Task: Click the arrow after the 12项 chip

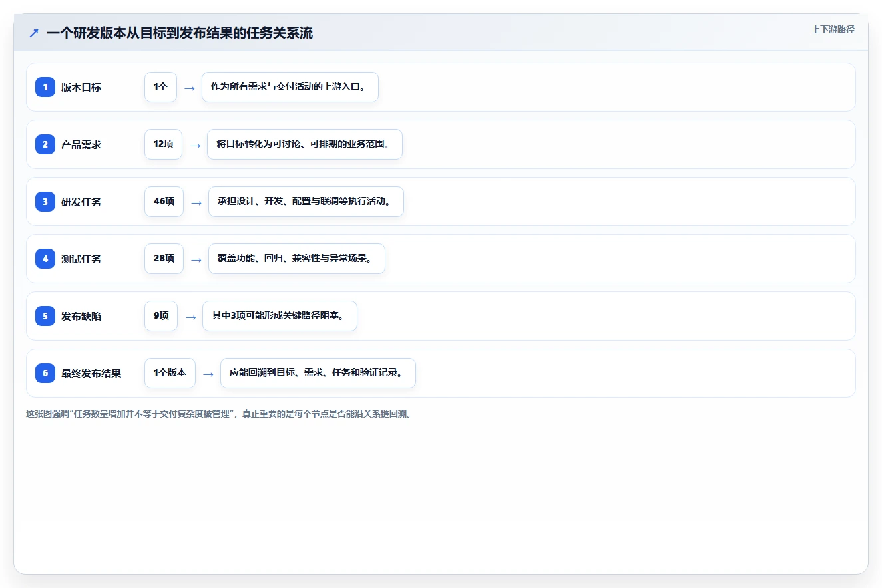Action: tap(195, 145)
